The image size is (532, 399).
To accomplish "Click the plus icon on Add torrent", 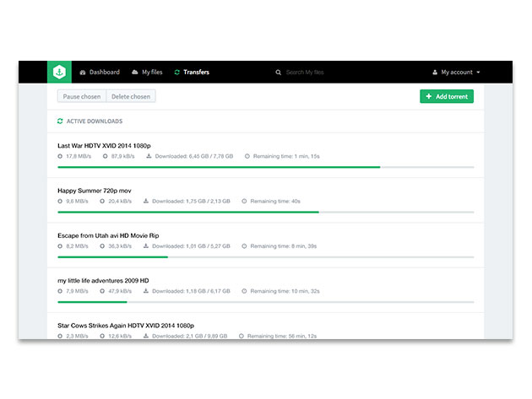I will coord(428,96).
